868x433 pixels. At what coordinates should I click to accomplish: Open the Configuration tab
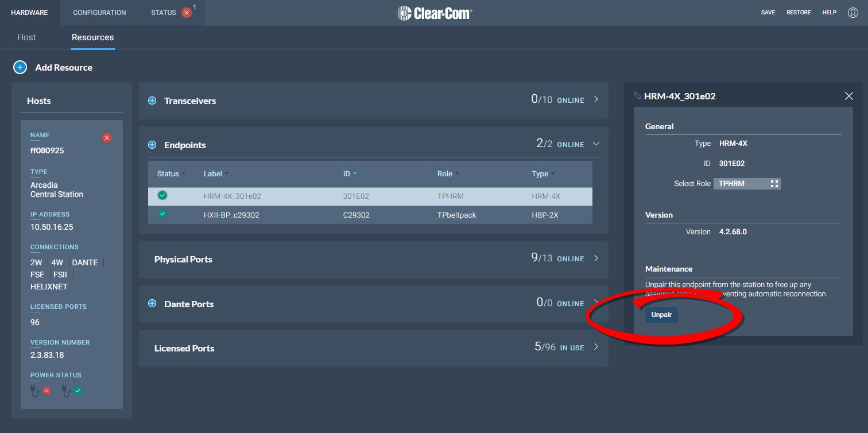coord(99,13)
